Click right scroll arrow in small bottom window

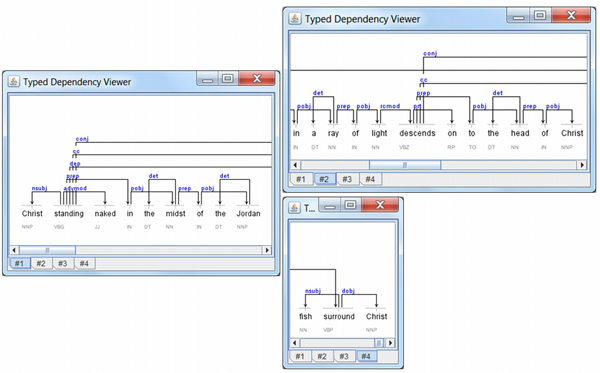point(390,343)
